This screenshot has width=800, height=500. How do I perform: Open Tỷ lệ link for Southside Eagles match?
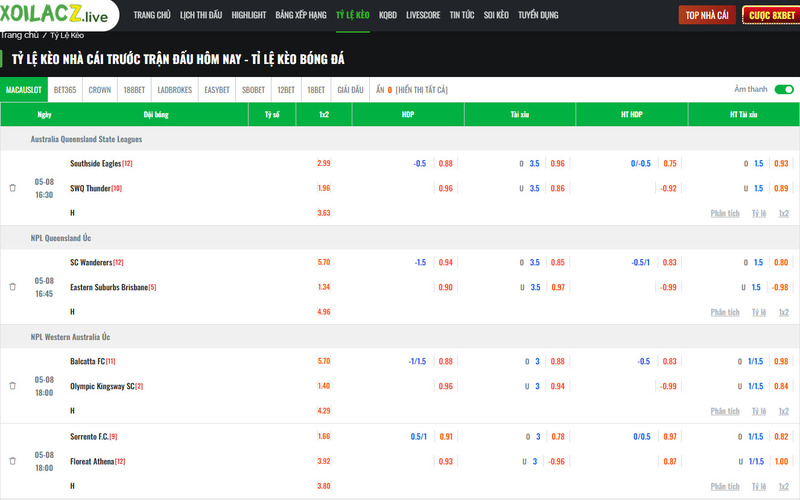[759, 213]
